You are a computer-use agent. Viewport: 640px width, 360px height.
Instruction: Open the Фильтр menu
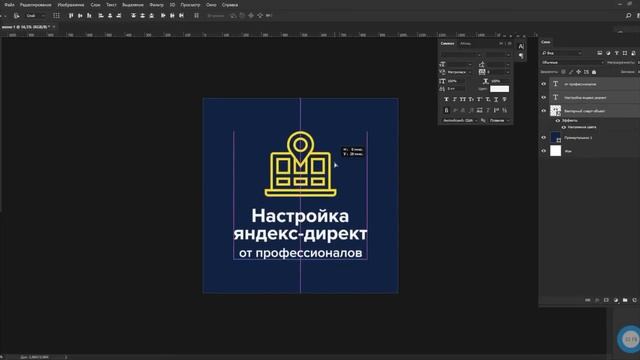[x=156, y=5]
